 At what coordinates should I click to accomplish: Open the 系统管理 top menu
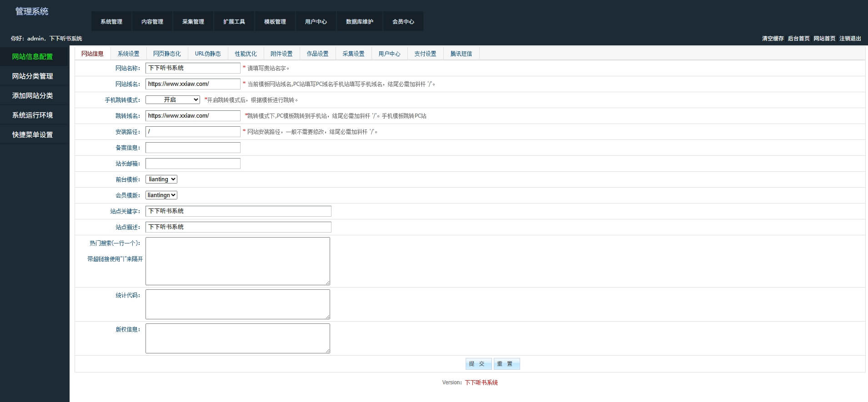[x=111, y=21]
